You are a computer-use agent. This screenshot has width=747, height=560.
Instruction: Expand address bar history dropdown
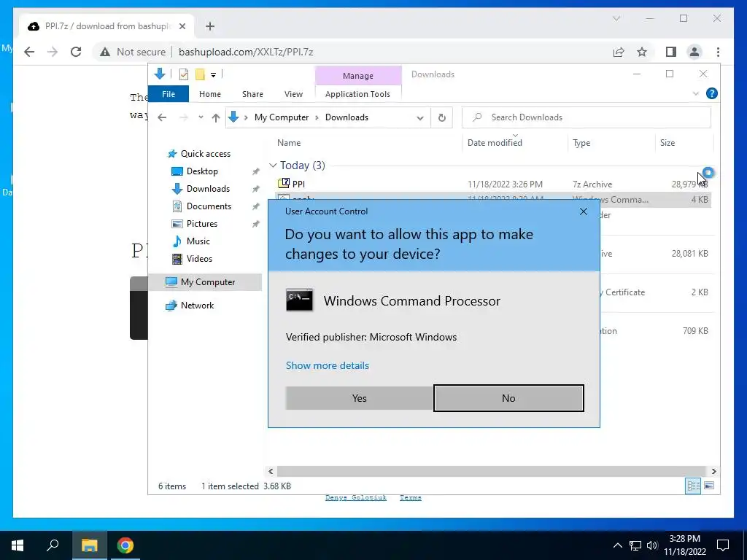pos(419,117)
